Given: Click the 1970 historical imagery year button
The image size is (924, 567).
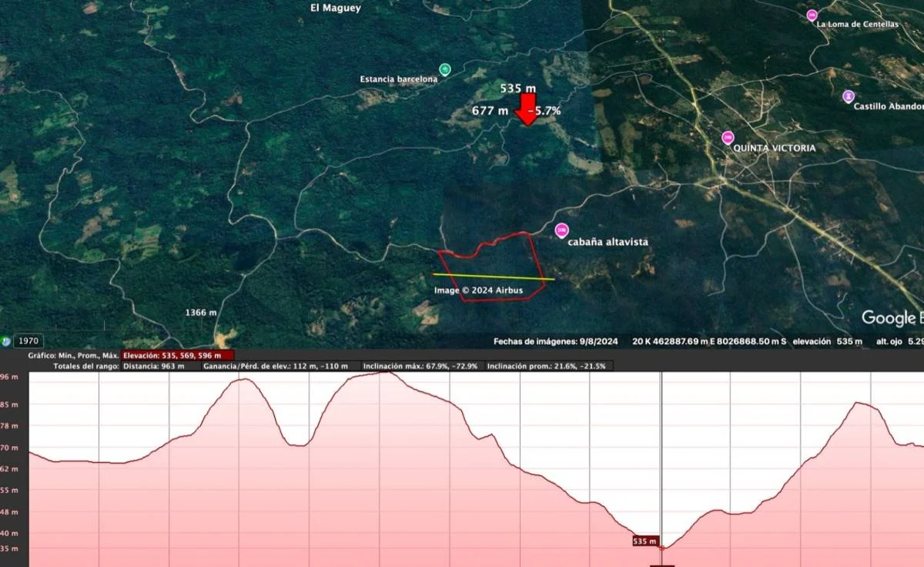Looking at the screenshot, I should (x=30, y=341).
